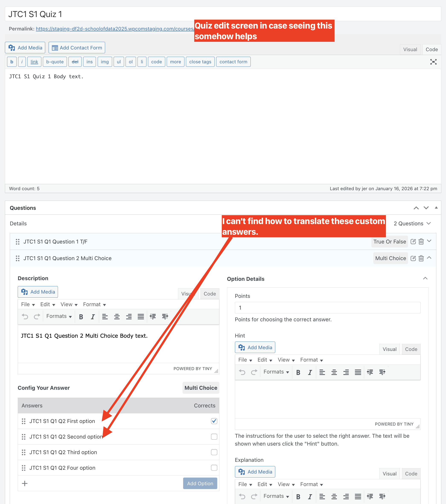Expand the True Or False question row

point(429,241)
